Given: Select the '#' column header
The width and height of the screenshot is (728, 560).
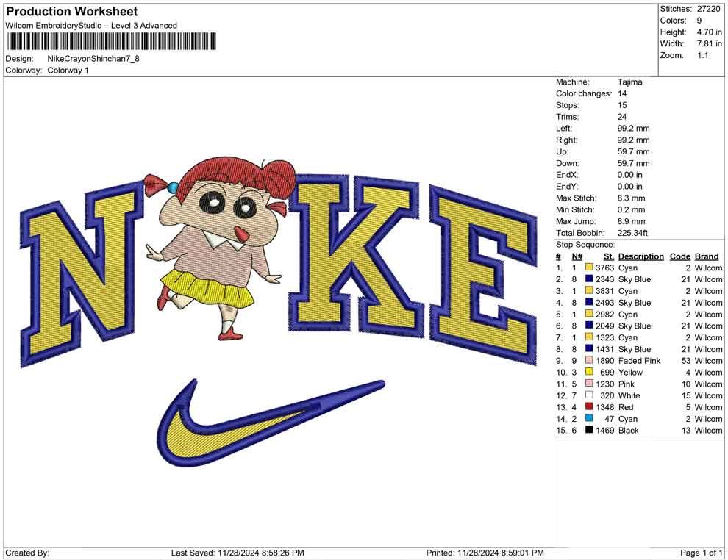Looking at the screenshot, I should coord(559,256).
